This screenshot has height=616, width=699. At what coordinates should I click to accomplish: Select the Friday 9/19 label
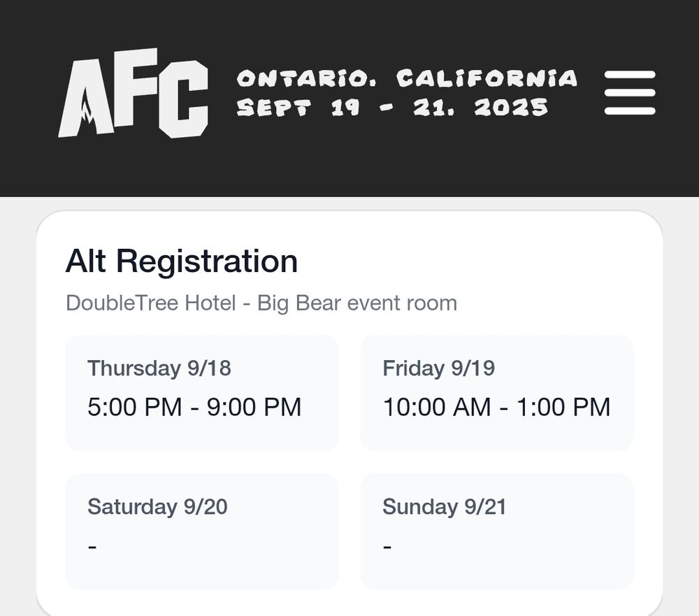tap(438, 368)
